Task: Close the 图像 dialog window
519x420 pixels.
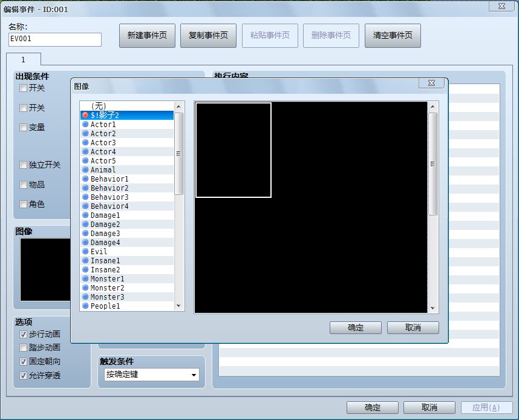Action: [431, 83]
